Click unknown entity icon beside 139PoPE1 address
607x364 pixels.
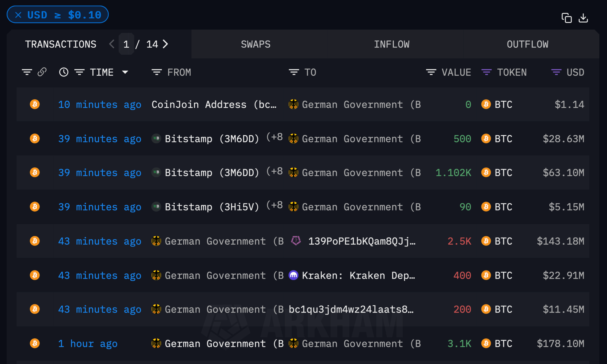296,241
